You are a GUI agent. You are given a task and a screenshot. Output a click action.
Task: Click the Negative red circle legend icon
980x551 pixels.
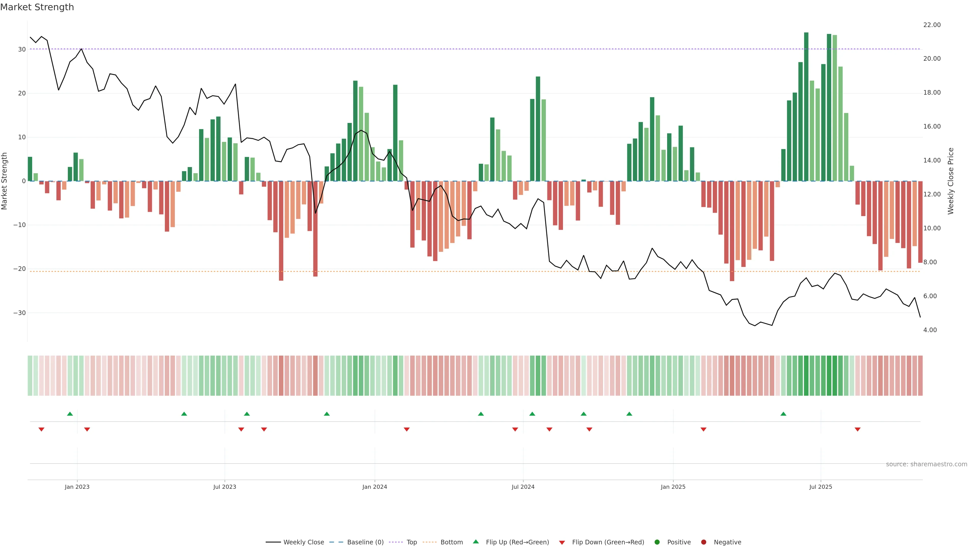(703, 542)
